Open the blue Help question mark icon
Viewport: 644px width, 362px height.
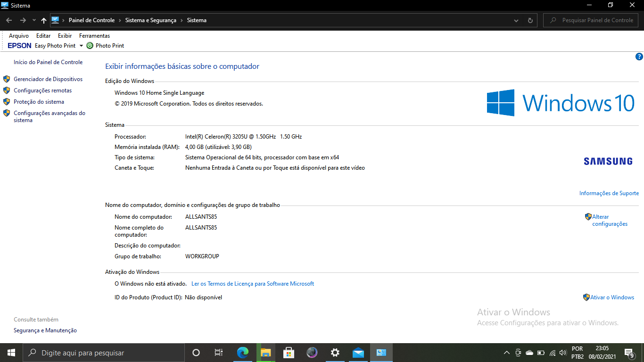point(639,57)
